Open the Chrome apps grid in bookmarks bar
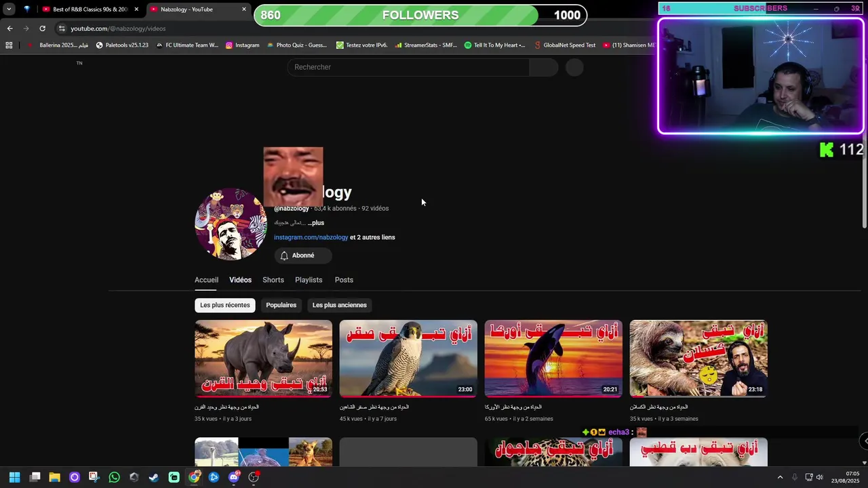 pyautogui.click(x=9, y=45)
